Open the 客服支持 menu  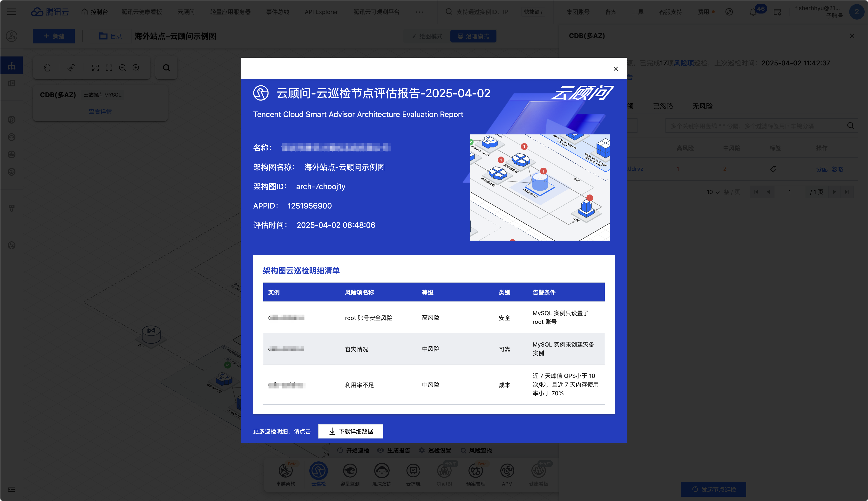click(x=670, y=12)
